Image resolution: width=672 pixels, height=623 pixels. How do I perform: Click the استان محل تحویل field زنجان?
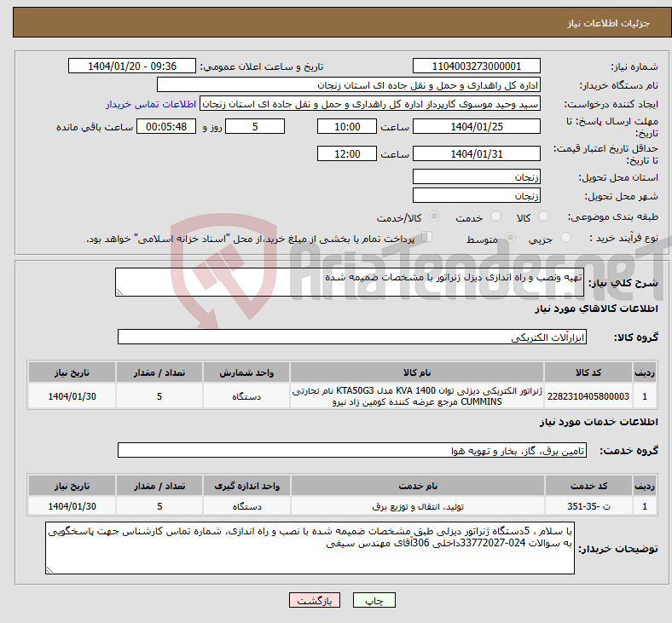point(476,176)
